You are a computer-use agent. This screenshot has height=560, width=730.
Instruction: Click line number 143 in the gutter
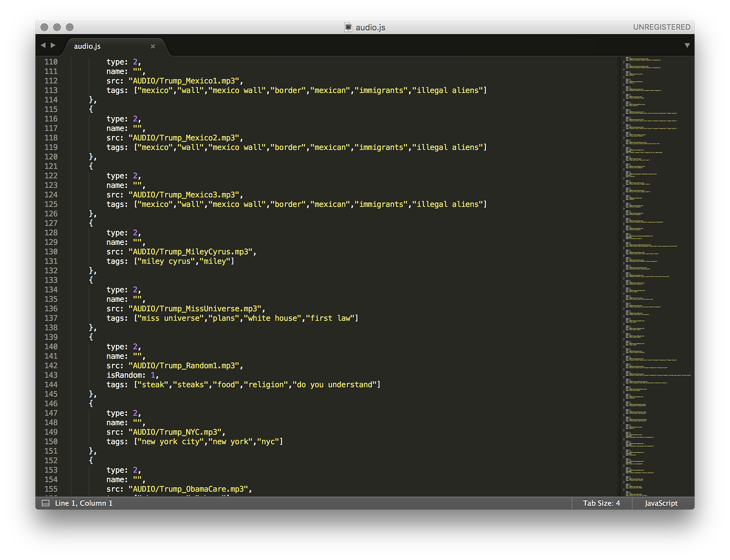click(x=51, y=375)
